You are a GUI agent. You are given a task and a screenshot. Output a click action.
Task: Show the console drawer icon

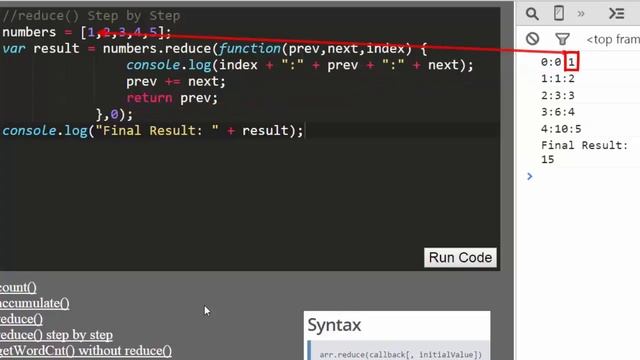pos(616,13)
